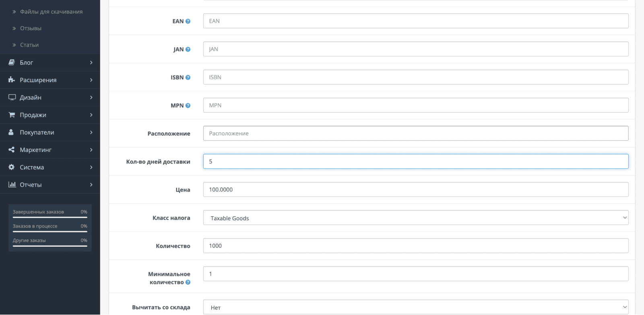Focus the JAN input field
Viewport: 644px width, 315px height.
tap(416, 49)
